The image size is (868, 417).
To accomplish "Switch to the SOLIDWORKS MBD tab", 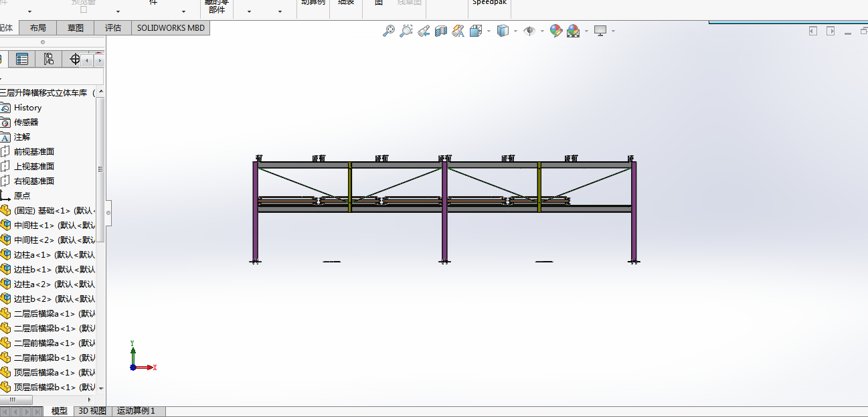I will click(x=171, y=28).
